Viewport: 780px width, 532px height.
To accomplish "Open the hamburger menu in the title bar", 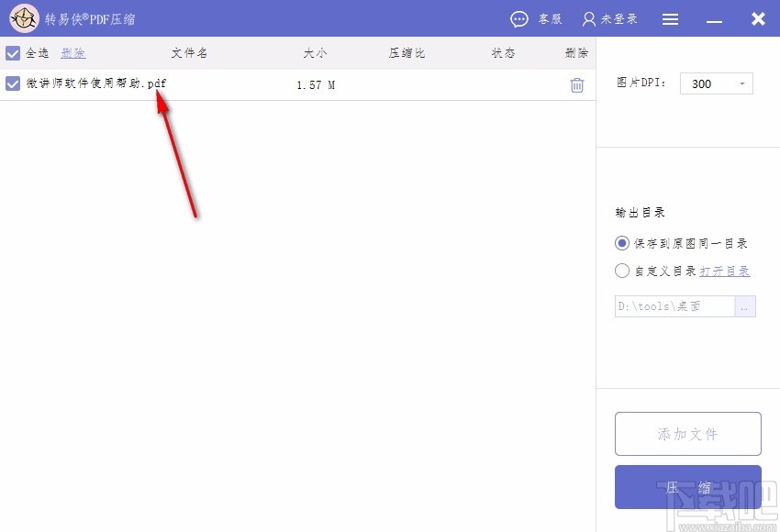I will [x=670, y=18].
